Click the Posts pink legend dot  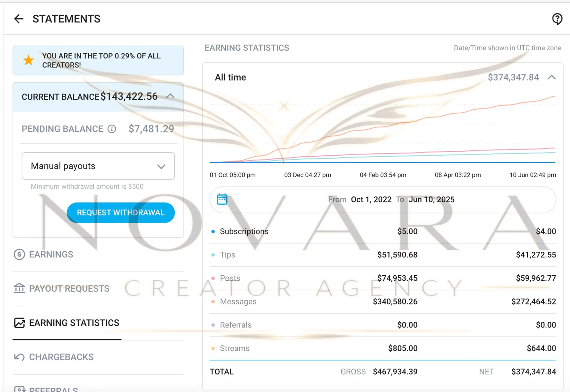(213, 278)
